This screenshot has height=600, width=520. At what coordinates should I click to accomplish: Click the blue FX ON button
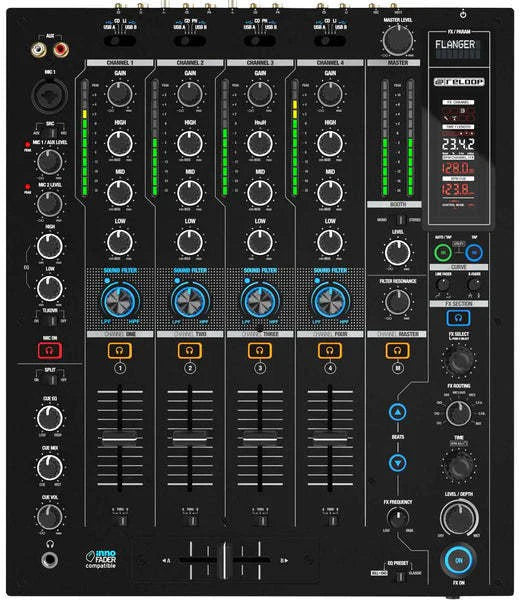click(458, 560)
